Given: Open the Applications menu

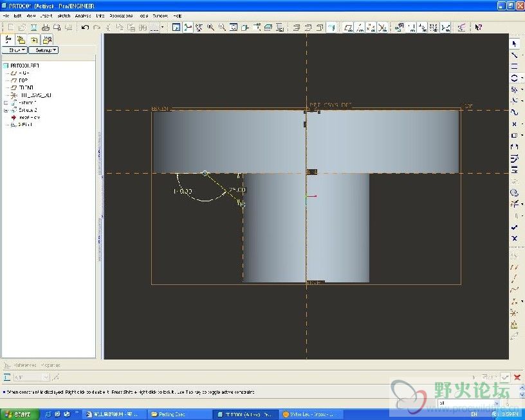Looking at the screenshot, I should 121,15.
